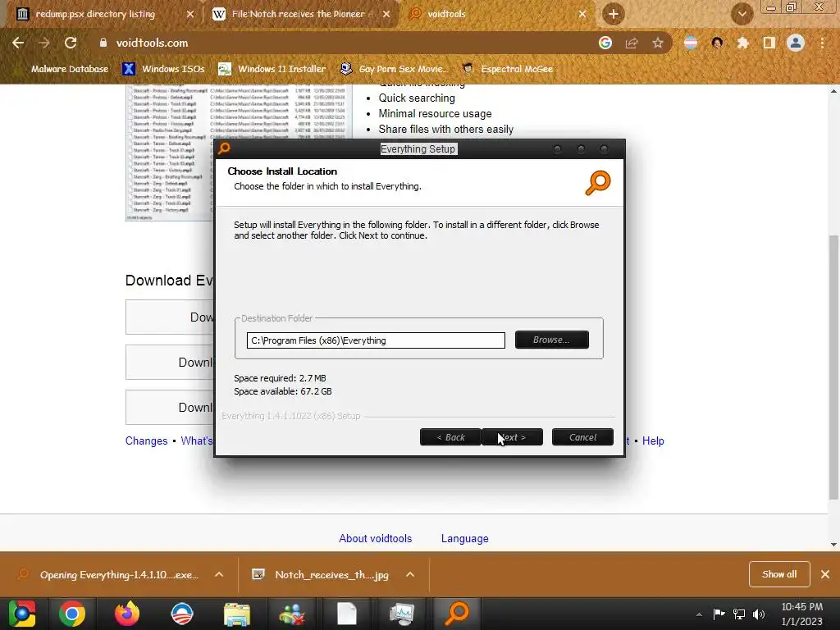The width and height of the screenshot is (840, 630).
Task: Open the Extensions puzzle piece menu
Action: click(x=743, y=43)
